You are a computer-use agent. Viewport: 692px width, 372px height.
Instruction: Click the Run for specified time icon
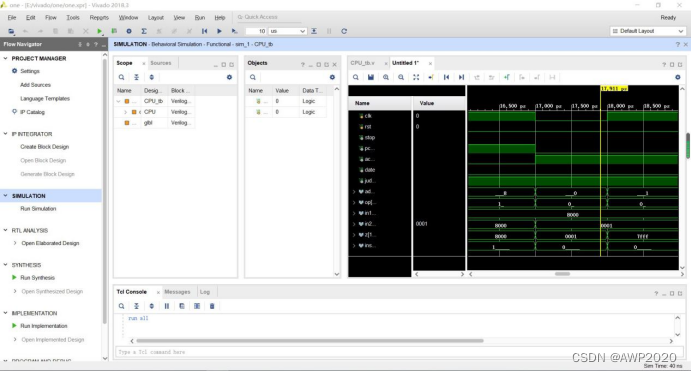pos(234,31)
